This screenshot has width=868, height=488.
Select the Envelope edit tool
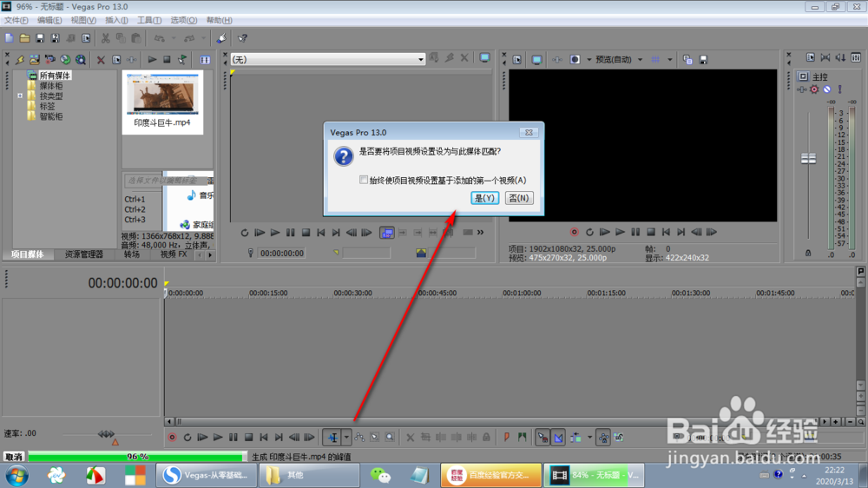360,438
